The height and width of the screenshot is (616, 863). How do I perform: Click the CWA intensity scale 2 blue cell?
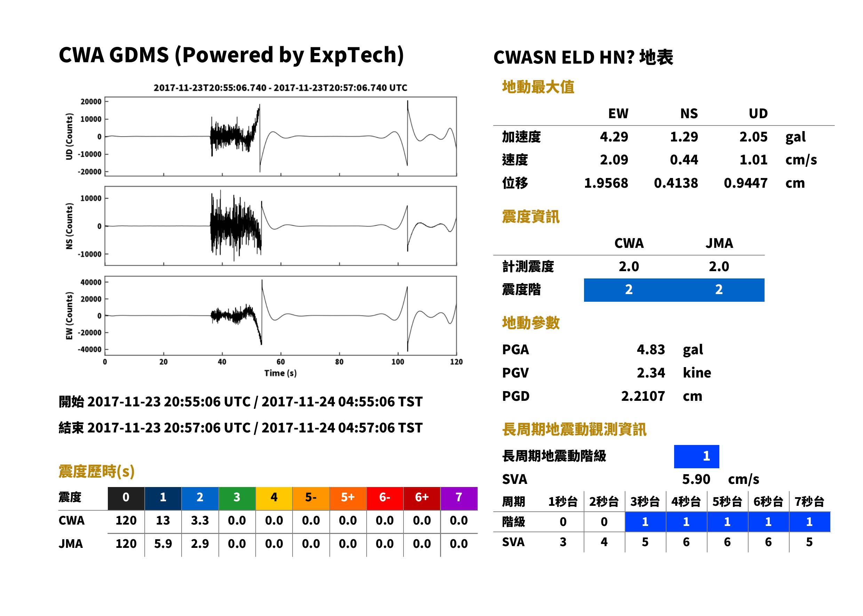[629, 290]
